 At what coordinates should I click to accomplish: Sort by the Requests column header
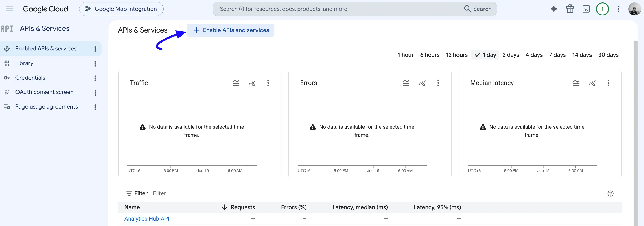[243, 207]
